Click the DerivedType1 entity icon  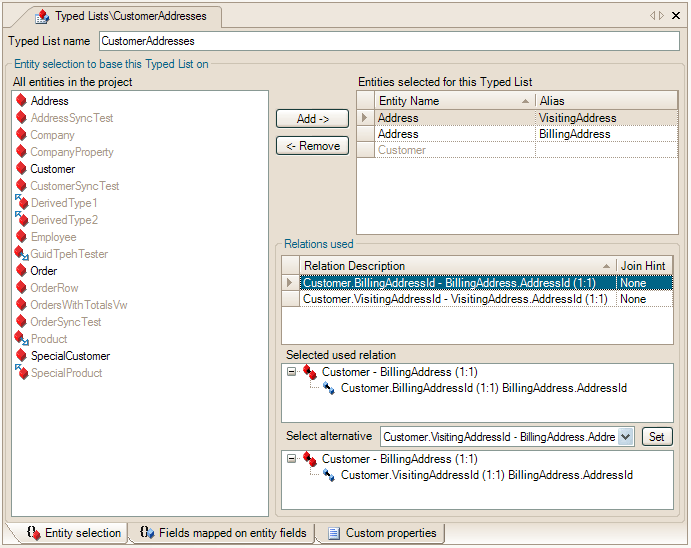(21, 203)
